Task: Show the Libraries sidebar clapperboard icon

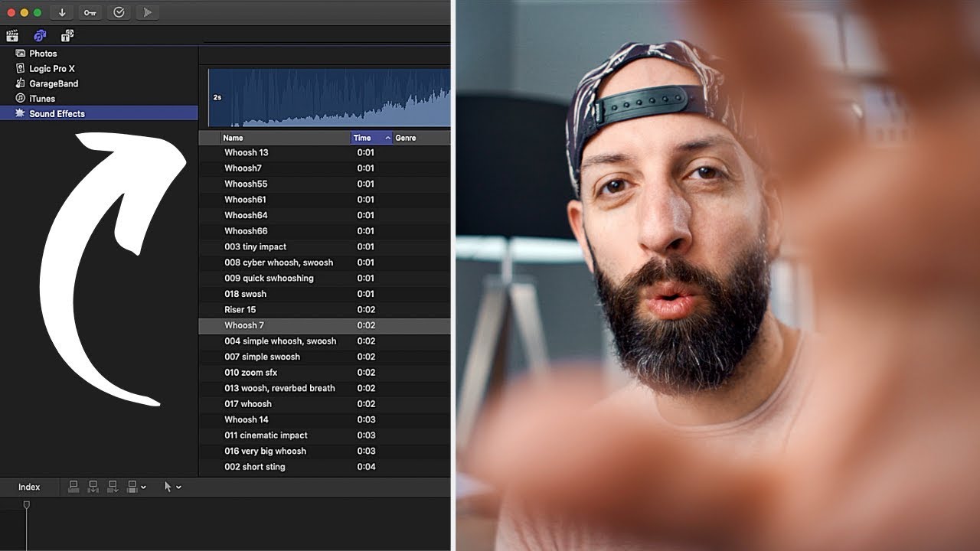Action: click(12, 35)
